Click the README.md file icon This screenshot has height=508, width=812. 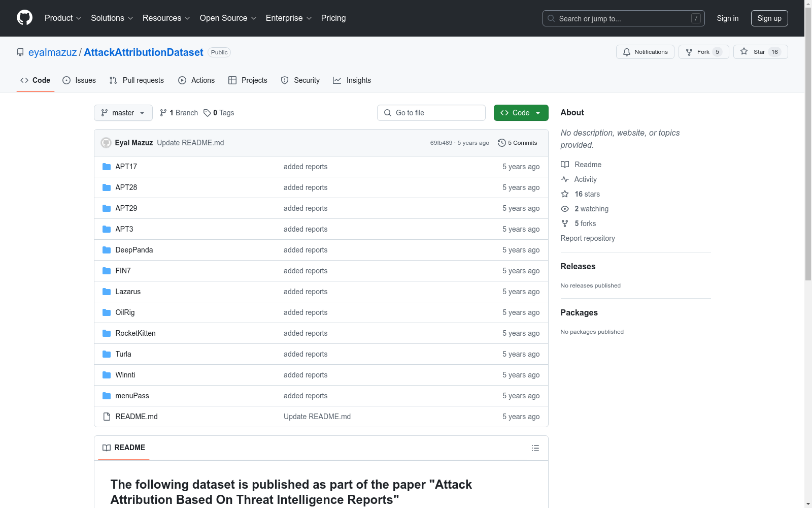(x=107, y=417)
